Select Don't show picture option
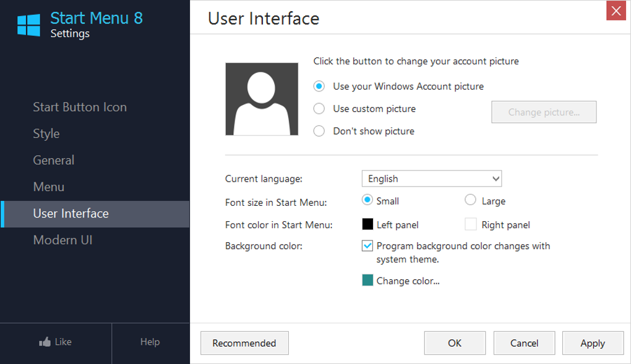Viewport: 631px width, 364px height. point(319,131)
